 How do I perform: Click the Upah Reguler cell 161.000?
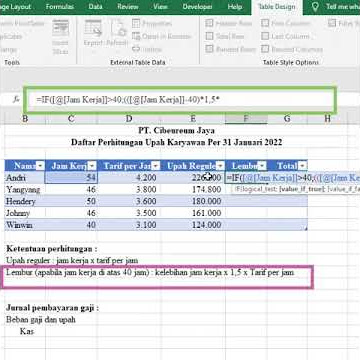(193, 213)
